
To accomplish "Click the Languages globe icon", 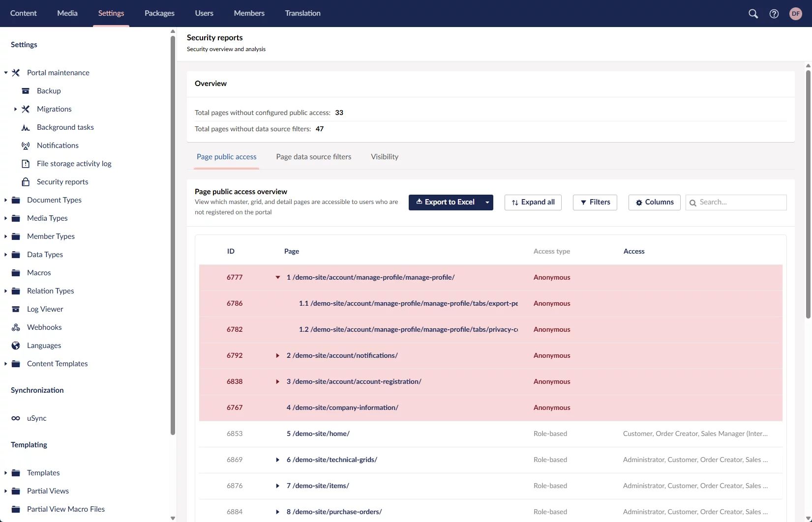I will point(16,346).
